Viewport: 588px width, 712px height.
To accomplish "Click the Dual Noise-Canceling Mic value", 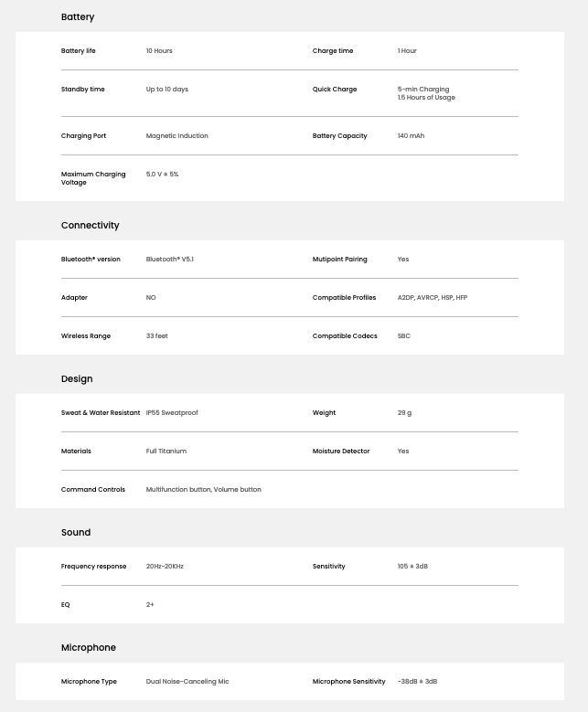I will click(x=187, y=682).
